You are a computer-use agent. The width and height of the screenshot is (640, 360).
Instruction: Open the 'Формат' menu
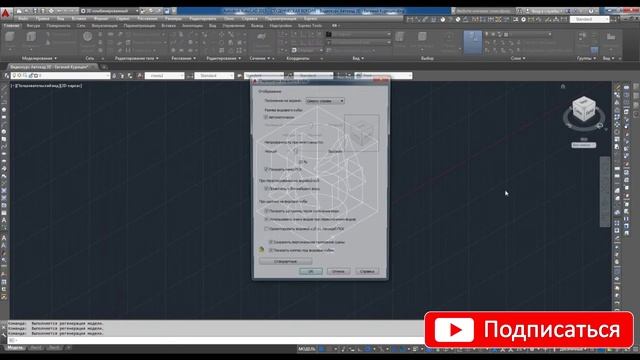tap(101, 19)
